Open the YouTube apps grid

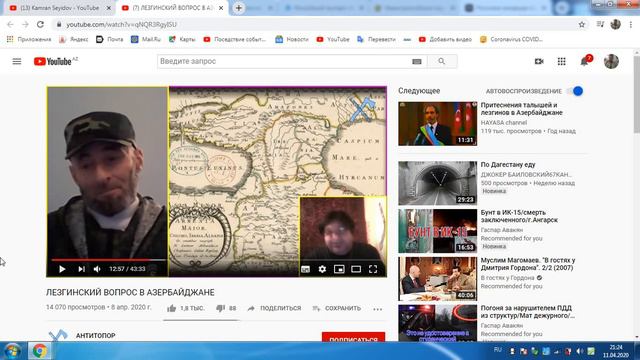coord(562,61)
